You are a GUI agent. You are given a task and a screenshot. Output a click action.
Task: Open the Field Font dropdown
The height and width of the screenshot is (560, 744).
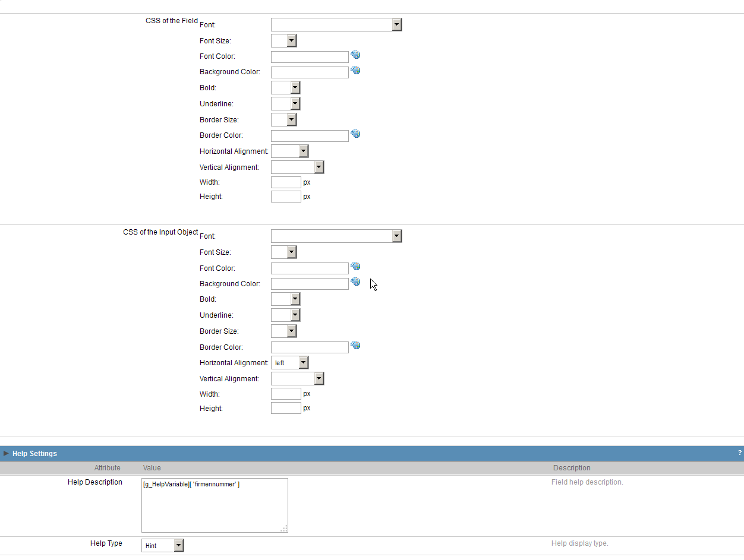[336, 24]
